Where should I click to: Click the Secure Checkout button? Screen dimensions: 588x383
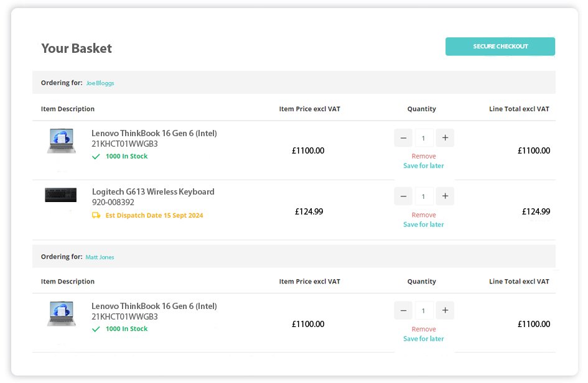(500, 47)
